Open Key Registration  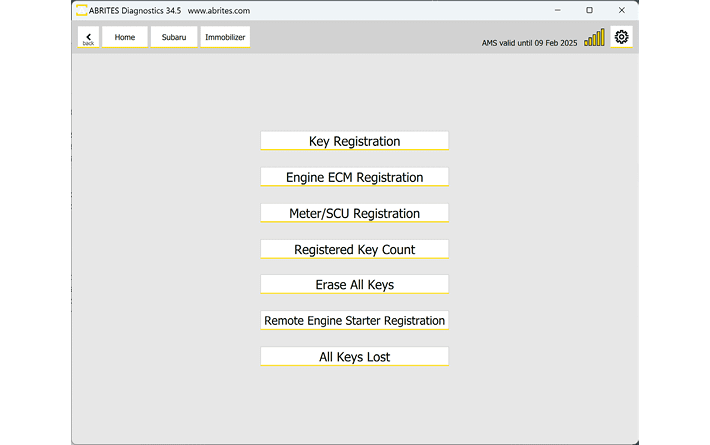coord(354,141)
